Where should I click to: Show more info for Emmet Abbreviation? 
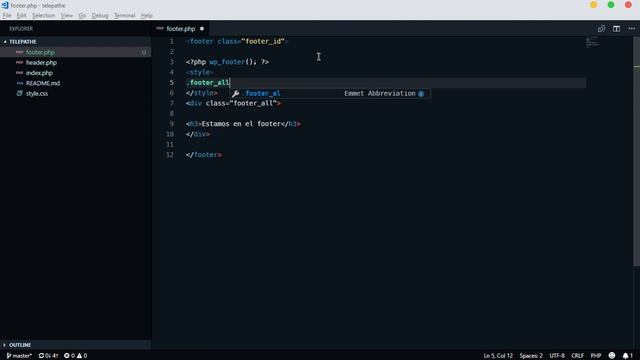click(x=421, y=94)
